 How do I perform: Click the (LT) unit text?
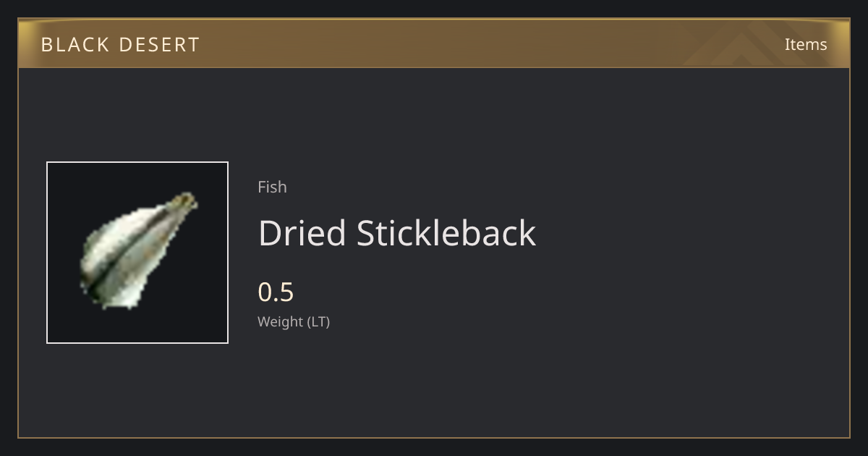319,322
